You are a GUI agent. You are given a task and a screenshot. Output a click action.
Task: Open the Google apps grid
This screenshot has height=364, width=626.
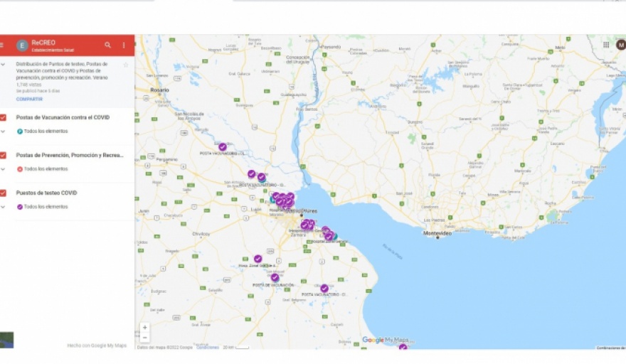[x=606, y=45]
